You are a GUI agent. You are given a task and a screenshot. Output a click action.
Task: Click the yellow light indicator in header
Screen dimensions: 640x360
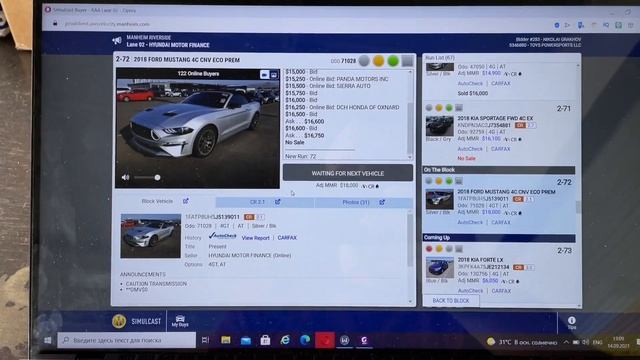pyautogui.click(x=378, y=61)
